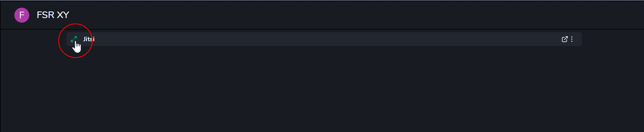Show more options for Jitsi
Viewport: 644px width, 132px height.
572,39
